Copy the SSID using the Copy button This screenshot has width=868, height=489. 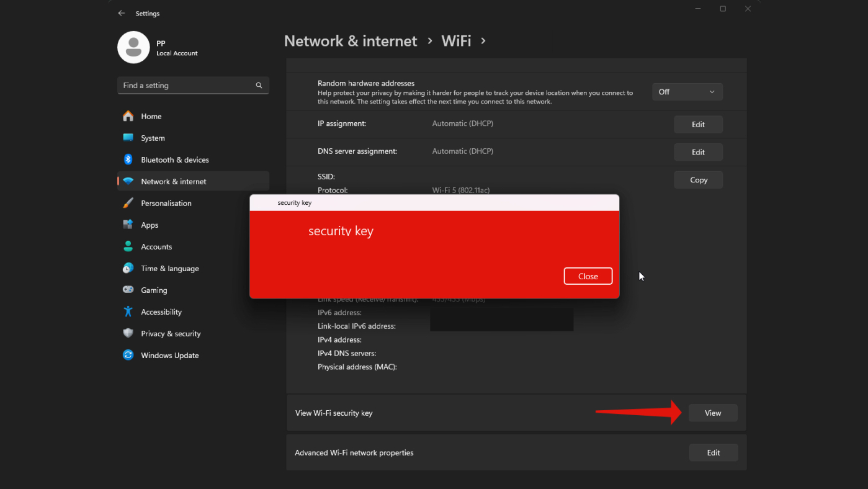[698, 179]
